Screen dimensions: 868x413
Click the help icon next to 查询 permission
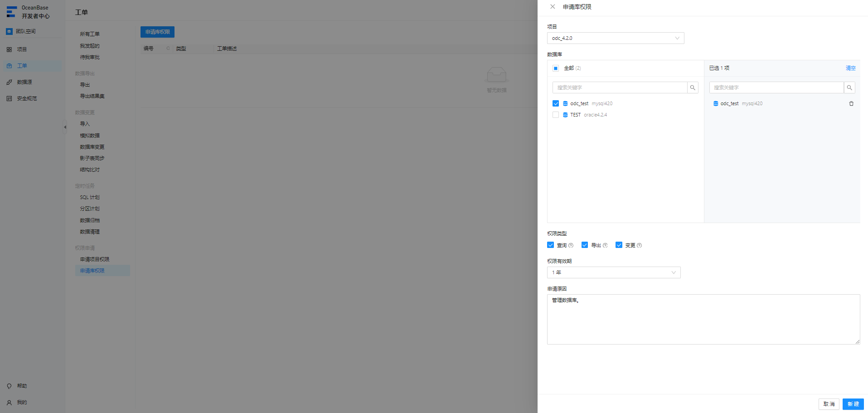click(571, 245)
